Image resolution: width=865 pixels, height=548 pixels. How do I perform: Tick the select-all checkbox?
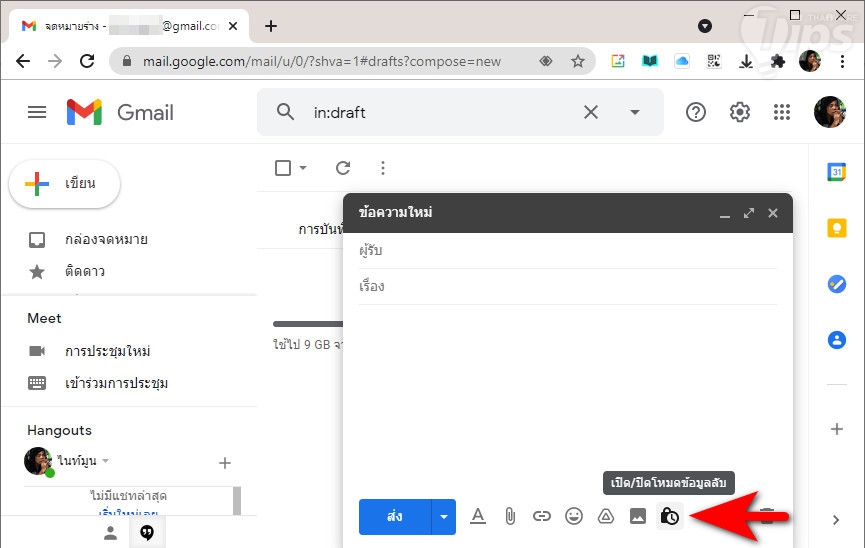coord(283,168)
